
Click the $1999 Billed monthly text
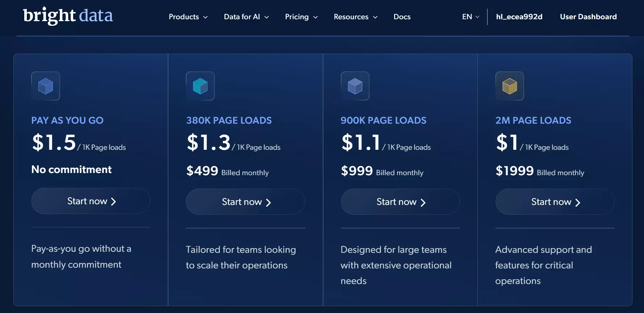[540, 171]
